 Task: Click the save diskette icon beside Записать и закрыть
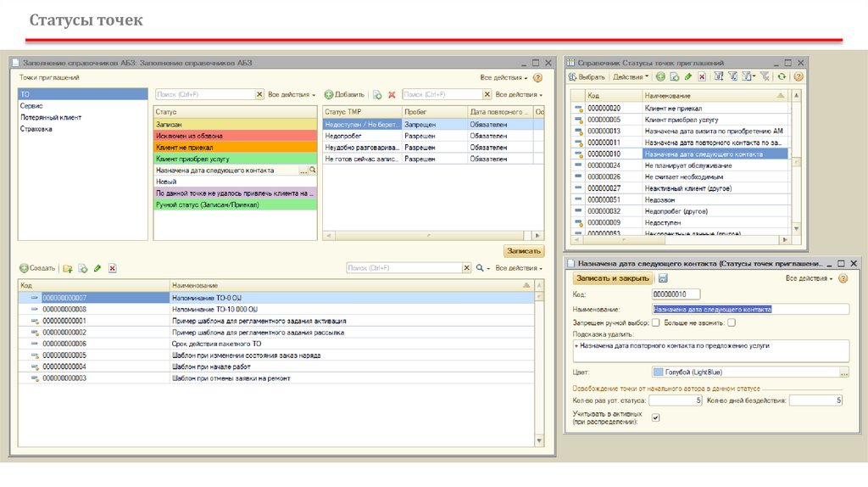pyautogui.click(x=662, y=278)
